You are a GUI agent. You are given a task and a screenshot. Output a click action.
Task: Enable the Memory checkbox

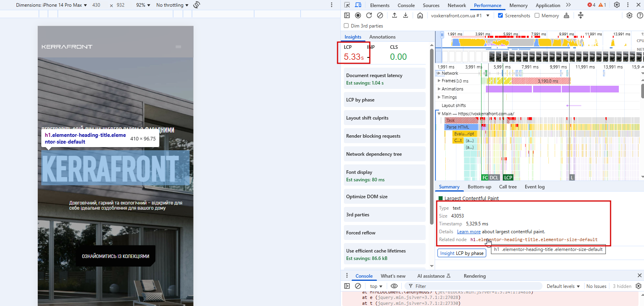point(537,15)
